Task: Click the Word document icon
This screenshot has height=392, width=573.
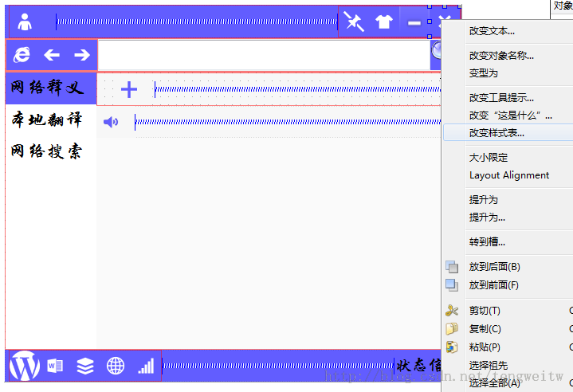Action: [55, 366]
